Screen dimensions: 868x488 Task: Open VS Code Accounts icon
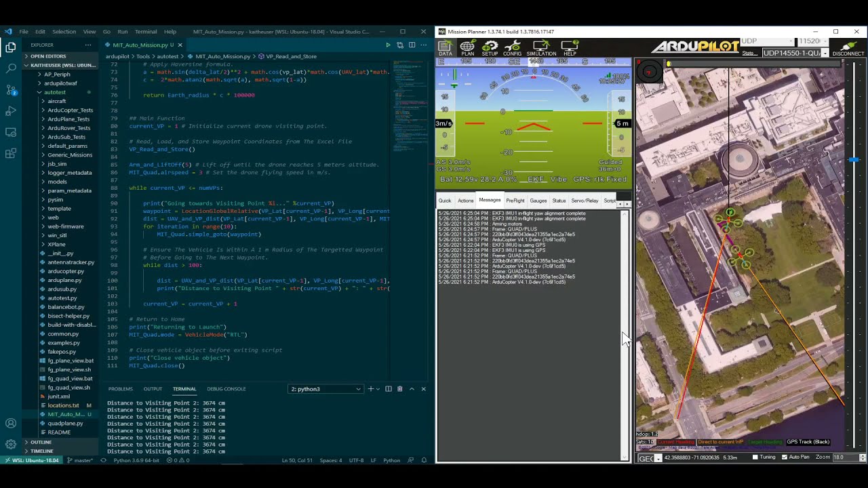(11, 424)
